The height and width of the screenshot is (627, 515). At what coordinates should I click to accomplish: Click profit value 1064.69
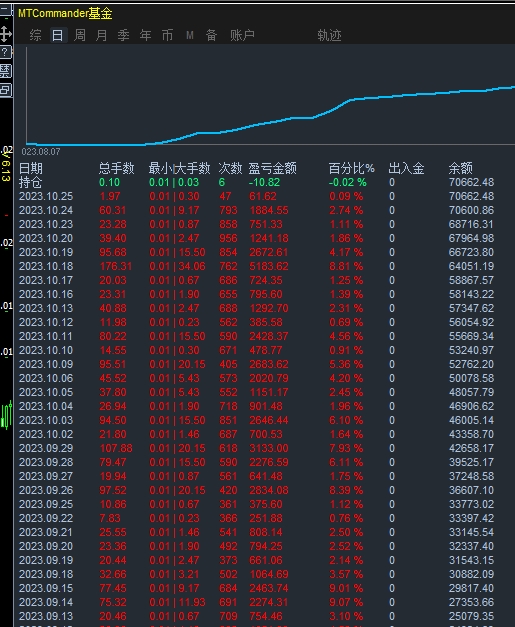[269, 574]
